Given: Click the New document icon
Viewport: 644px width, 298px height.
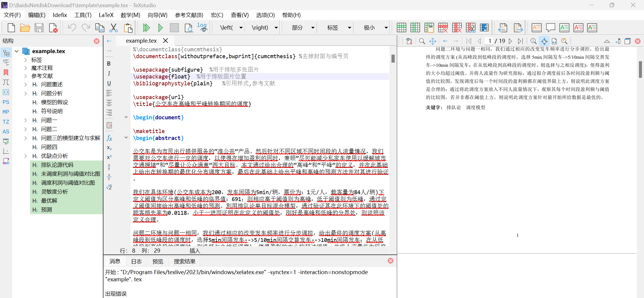Looking at the screenshot, I should tap(11, 28).
